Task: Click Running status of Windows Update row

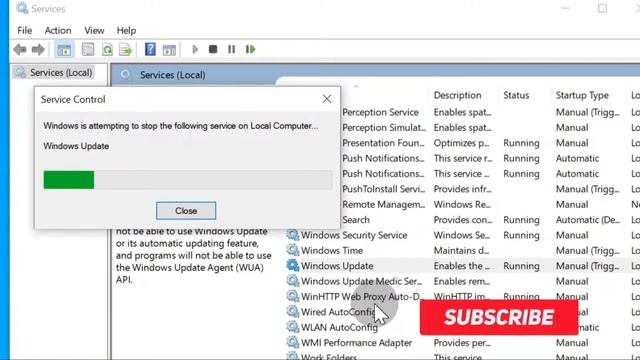Action: (521, 266)
